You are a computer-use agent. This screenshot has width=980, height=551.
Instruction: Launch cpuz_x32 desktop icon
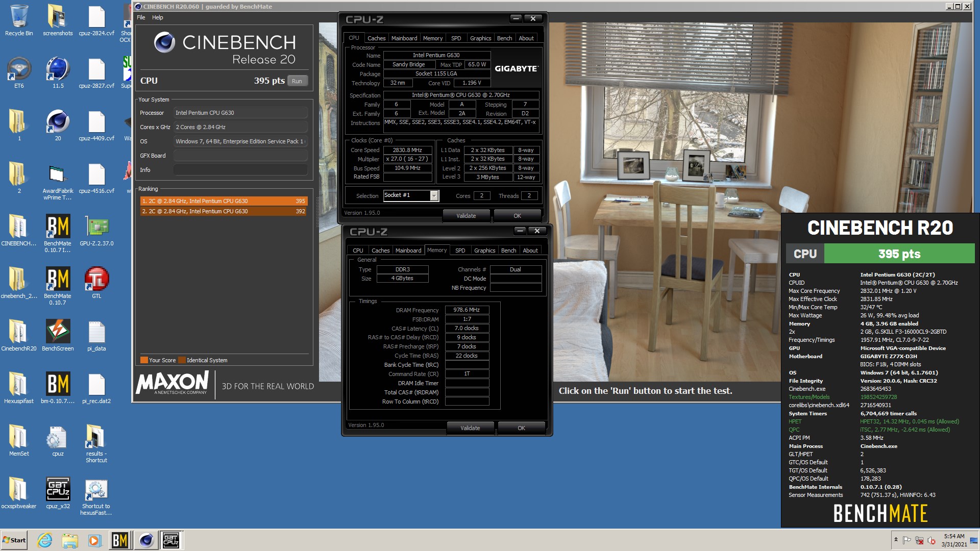(58, 493)
